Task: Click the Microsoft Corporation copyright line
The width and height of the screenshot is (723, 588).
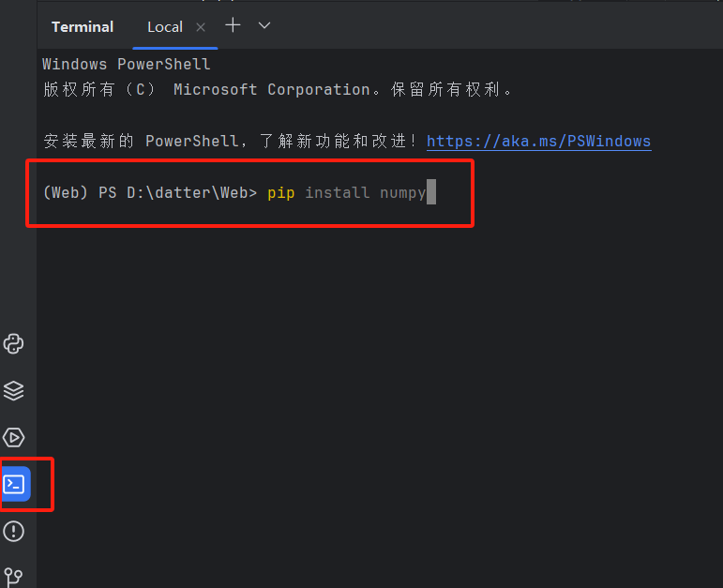Action: pos(279,89)
